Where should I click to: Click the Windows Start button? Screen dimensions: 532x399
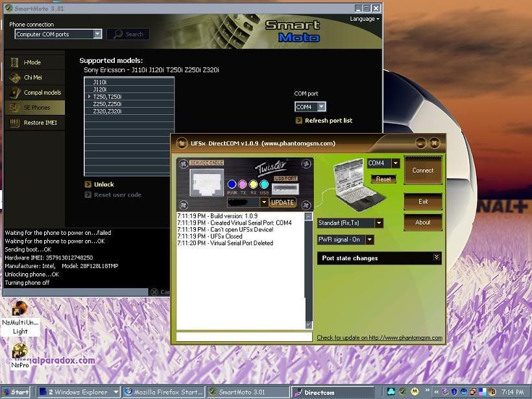(x=16, y=392)
